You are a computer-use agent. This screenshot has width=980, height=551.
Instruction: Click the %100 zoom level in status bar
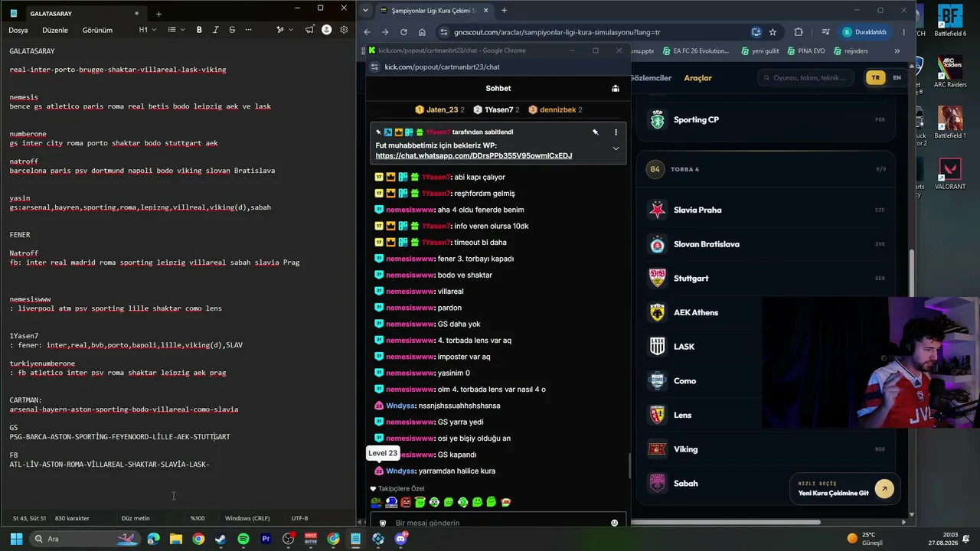(198, 518)
